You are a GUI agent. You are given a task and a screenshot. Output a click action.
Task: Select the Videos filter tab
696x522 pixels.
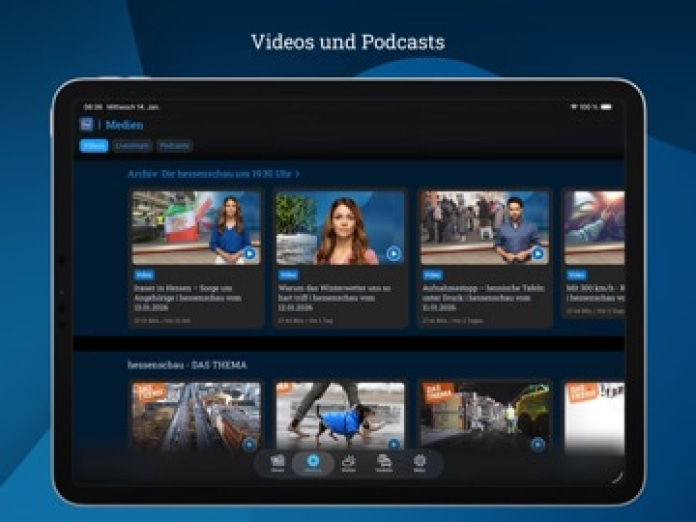tap(94, 146)
